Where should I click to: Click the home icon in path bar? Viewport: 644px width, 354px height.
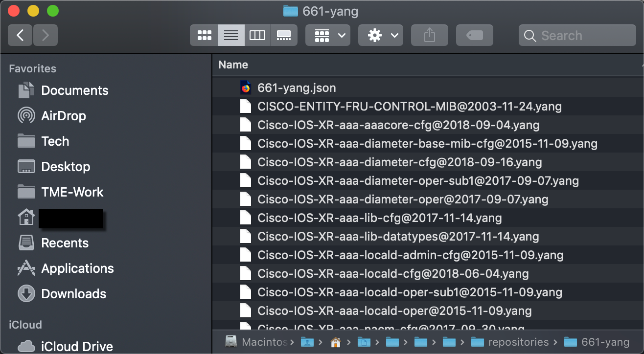point(335,342)
